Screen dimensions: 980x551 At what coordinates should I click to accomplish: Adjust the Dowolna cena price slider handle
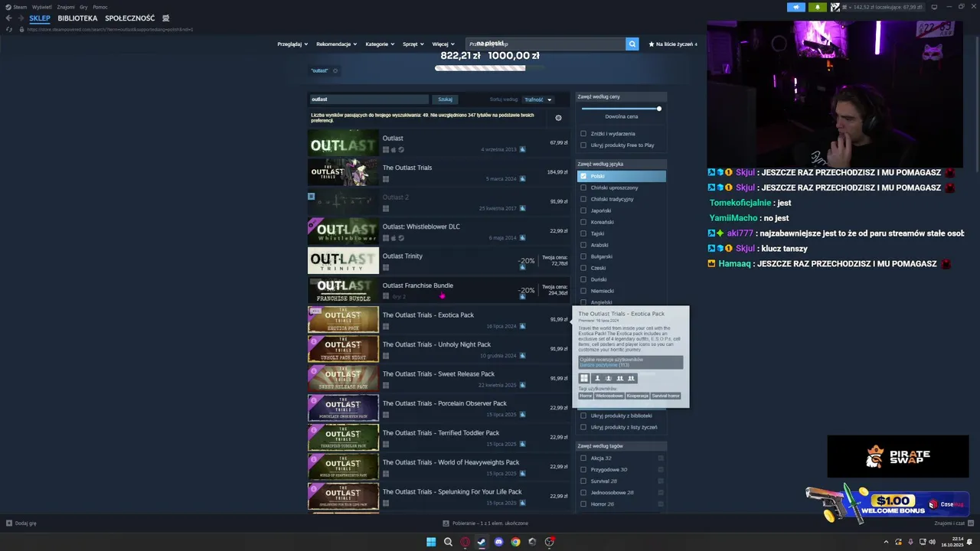[x=658, y=109]
